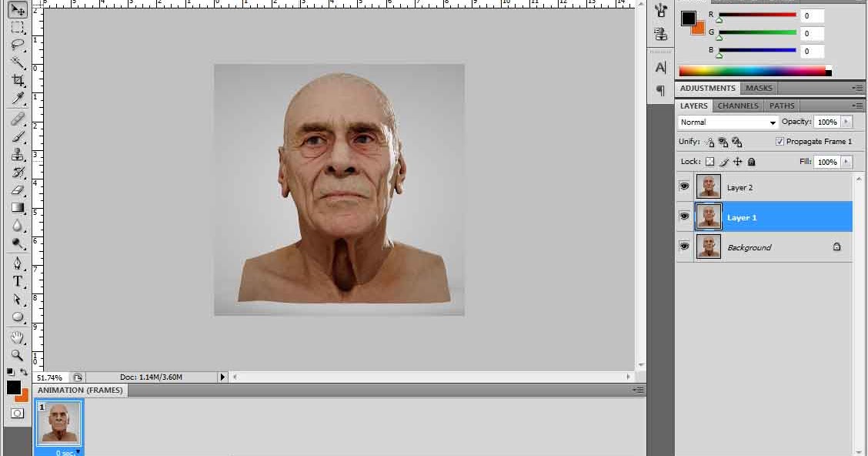Open the Character panel icon

coord(660,68)
